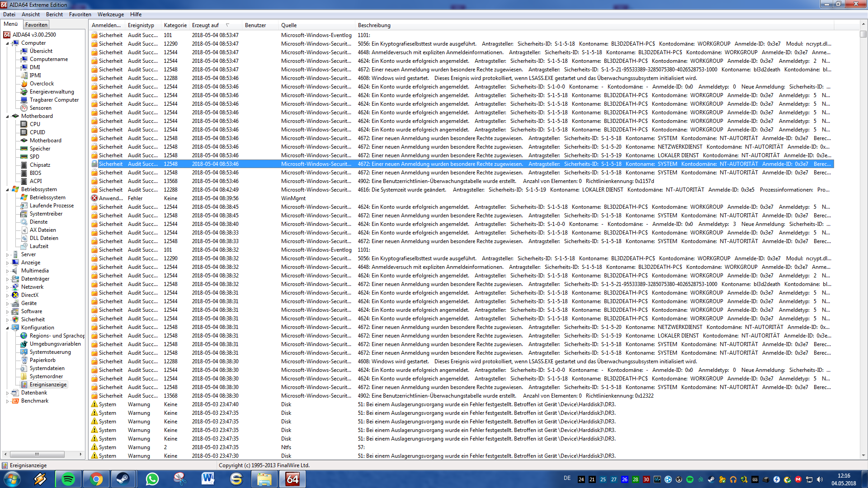Open the Werkzeuge menu
This screenshot has width=868, height=488.
click(x=110, y=14)
